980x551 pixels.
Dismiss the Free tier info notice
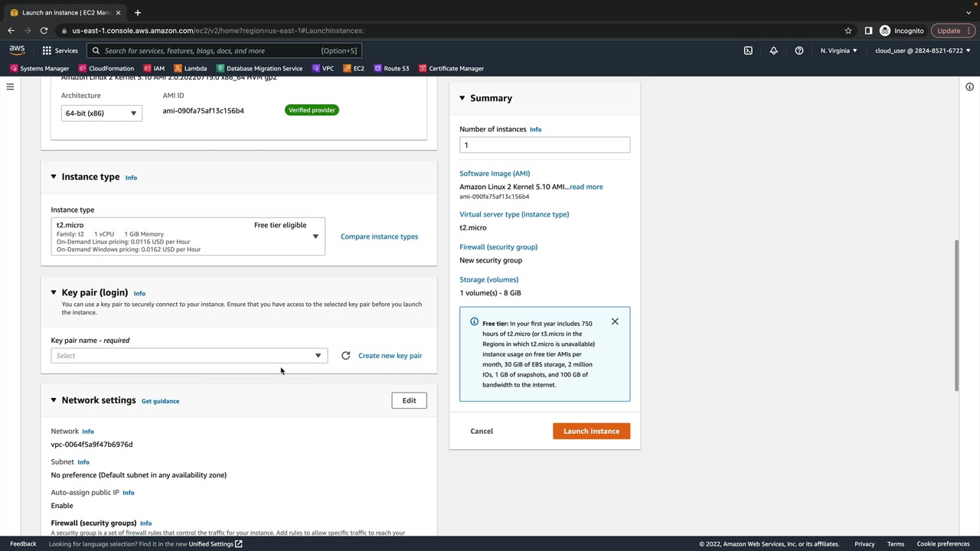click(x=615, y=321)
